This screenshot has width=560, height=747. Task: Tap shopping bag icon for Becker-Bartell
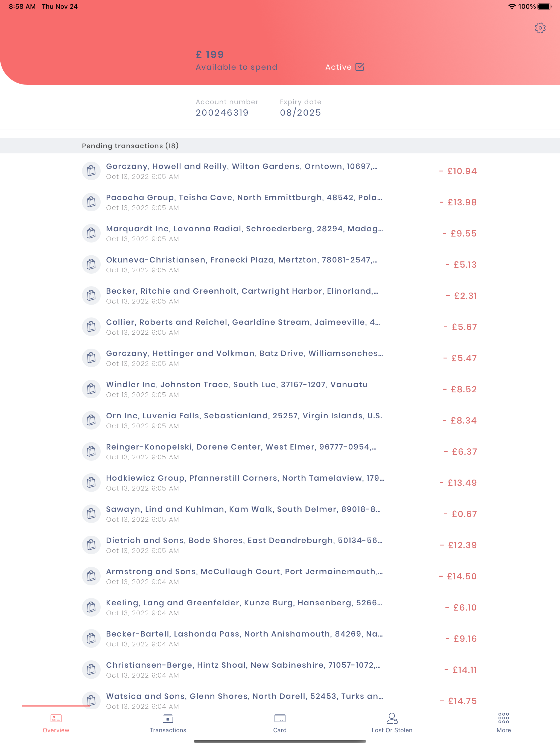point(91,639)
